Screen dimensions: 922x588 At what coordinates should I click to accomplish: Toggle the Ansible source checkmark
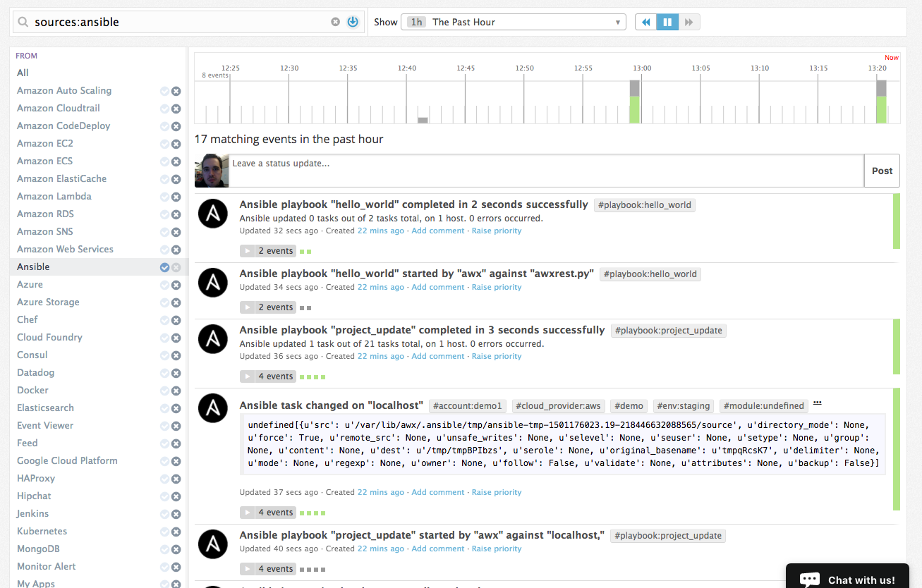[164, 267]
